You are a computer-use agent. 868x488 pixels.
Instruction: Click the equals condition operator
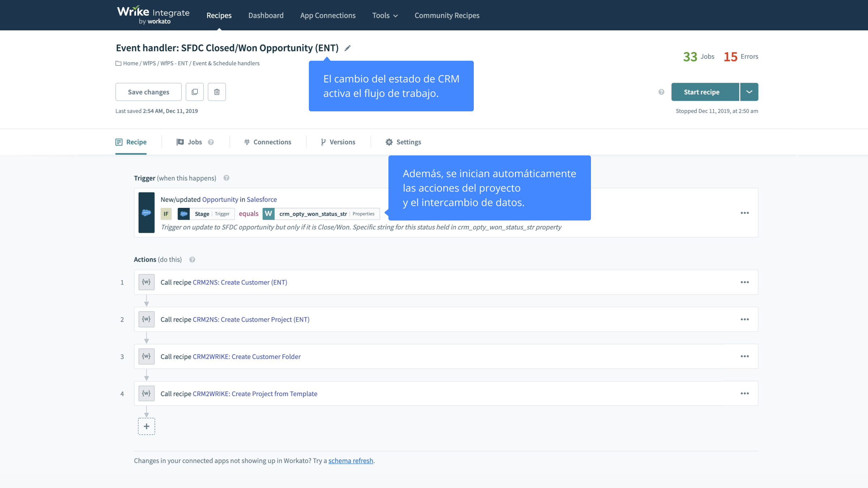click(248, 214)
